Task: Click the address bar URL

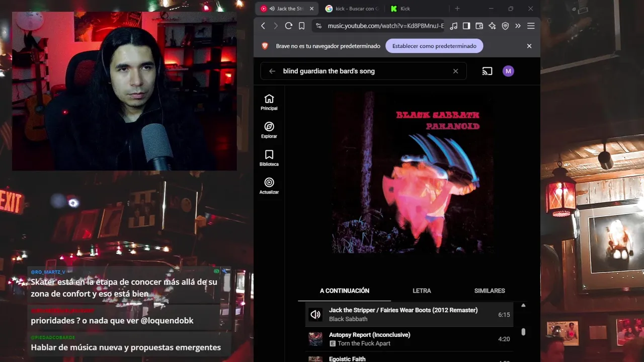Action: [386, 26]
